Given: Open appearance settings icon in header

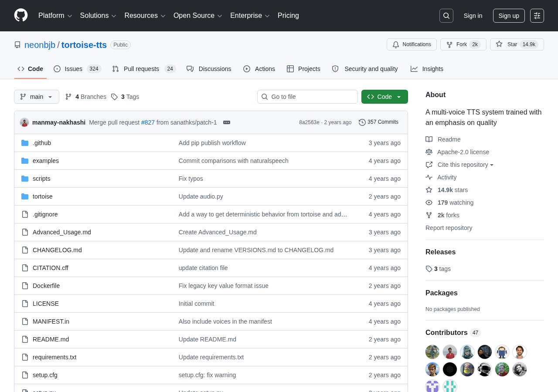Looking at the screenshot, I should (x=537, y=16).
